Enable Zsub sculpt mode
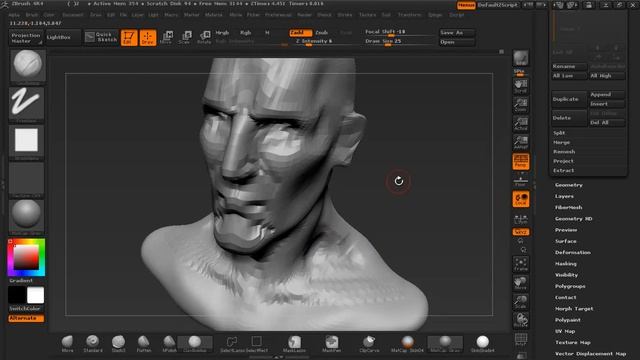The width and height of the screenshot is (640, 360). 322,33
